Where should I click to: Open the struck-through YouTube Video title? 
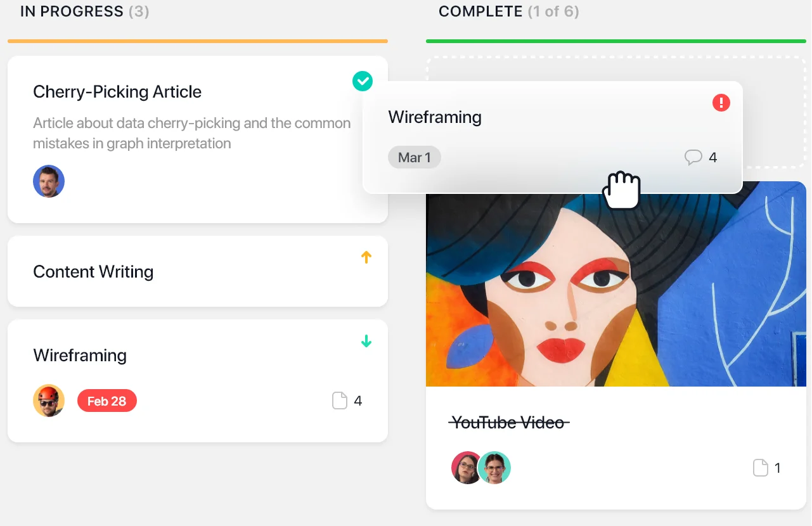(x=509, y=422)
